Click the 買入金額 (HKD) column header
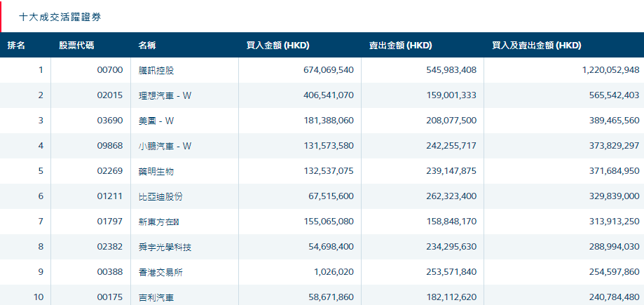 pyautogui.click(x=278, y=46)
